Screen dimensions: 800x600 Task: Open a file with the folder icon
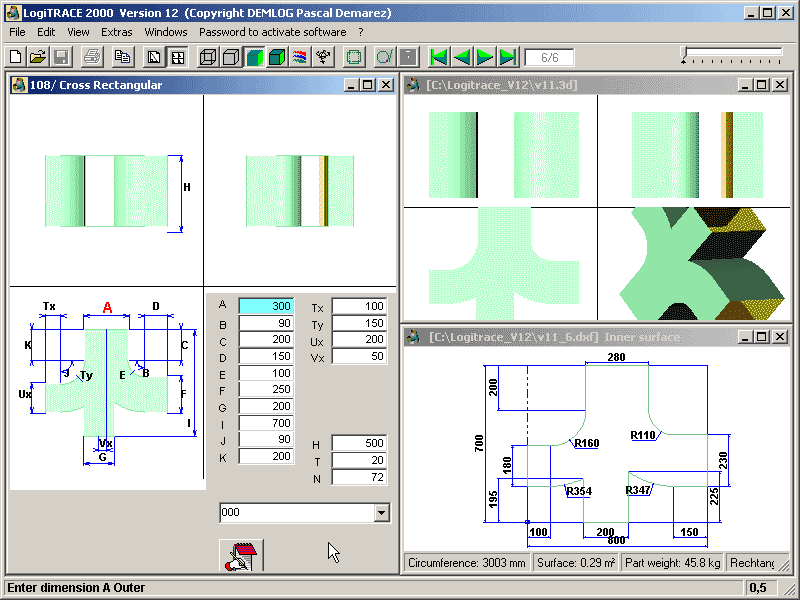coord(38,57)
